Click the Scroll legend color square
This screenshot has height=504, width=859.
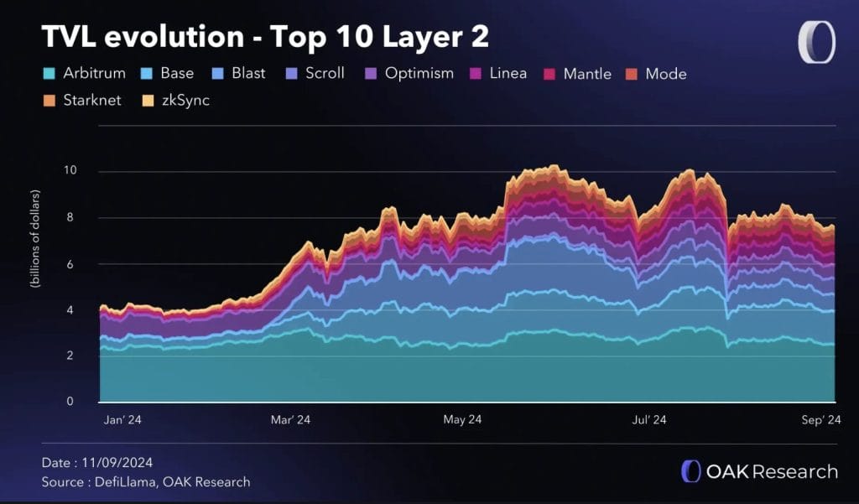(x=291, y=74)
